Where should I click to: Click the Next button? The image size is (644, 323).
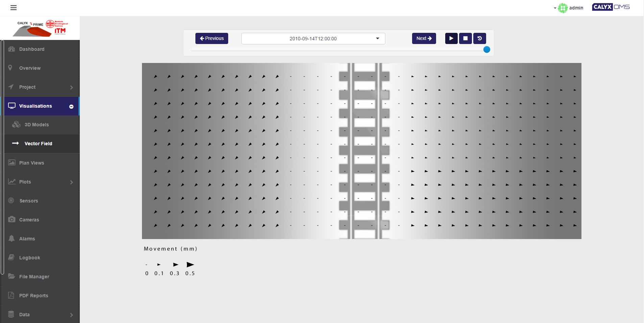424,39
